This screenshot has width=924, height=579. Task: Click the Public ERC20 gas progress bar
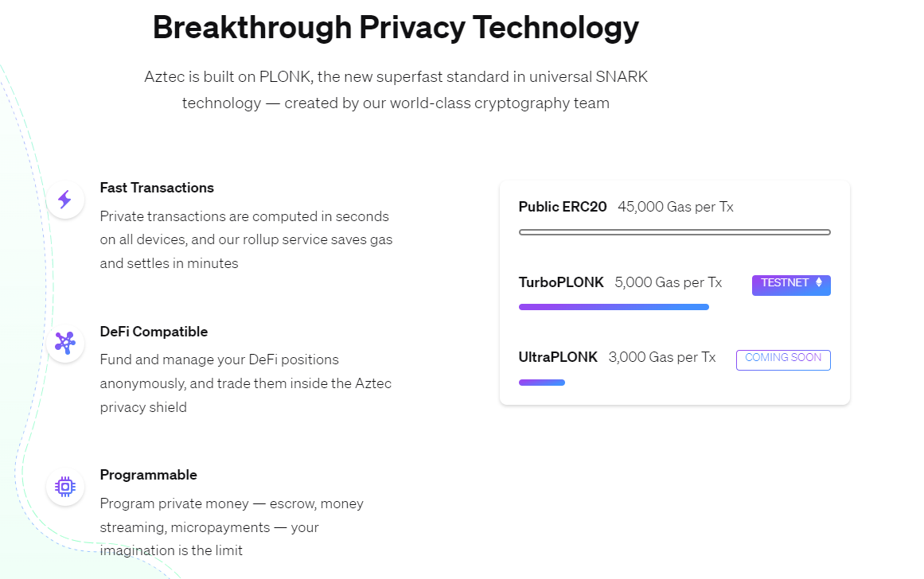tap(675, 232)
